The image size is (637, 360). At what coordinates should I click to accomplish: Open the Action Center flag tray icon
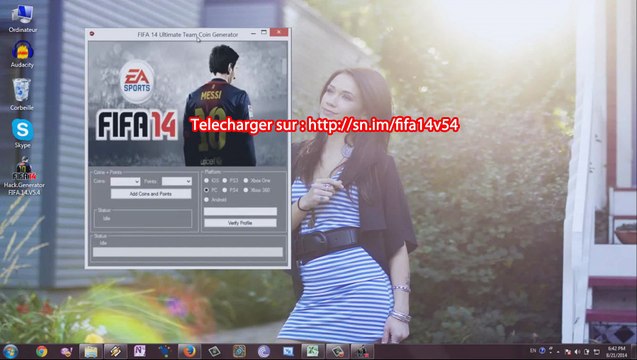coord(568,352)
